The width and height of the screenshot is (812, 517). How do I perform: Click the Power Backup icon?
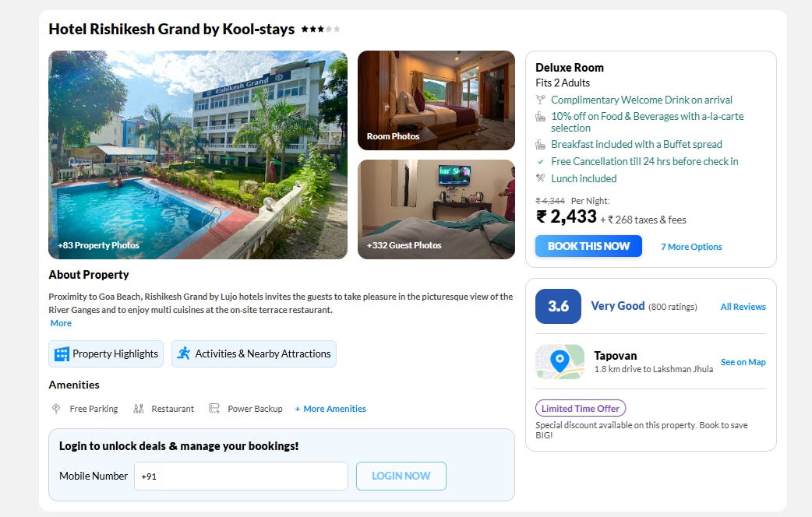(x=214, y=409)
